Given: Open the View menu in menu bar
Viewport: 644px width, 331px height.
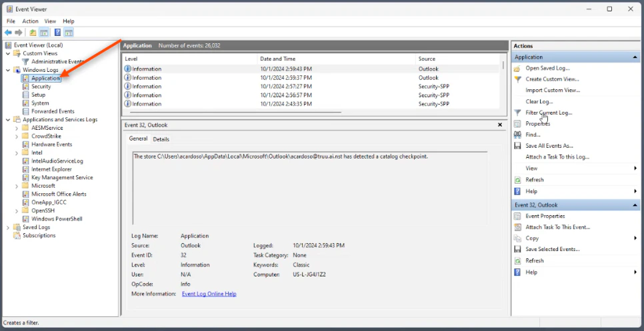Looking at the screenshot, I should pos(50,21).
